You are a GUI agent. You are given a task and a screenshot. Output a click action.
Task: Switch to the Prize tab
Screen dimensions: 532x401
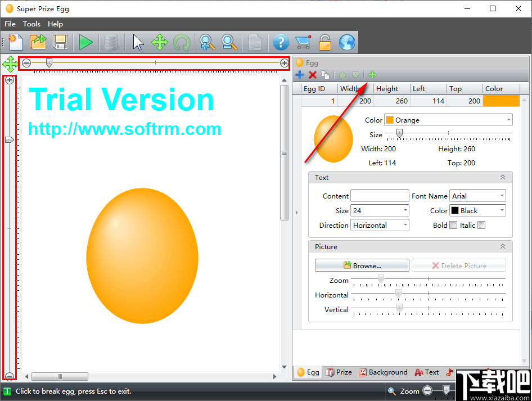(x=339, y=372)
